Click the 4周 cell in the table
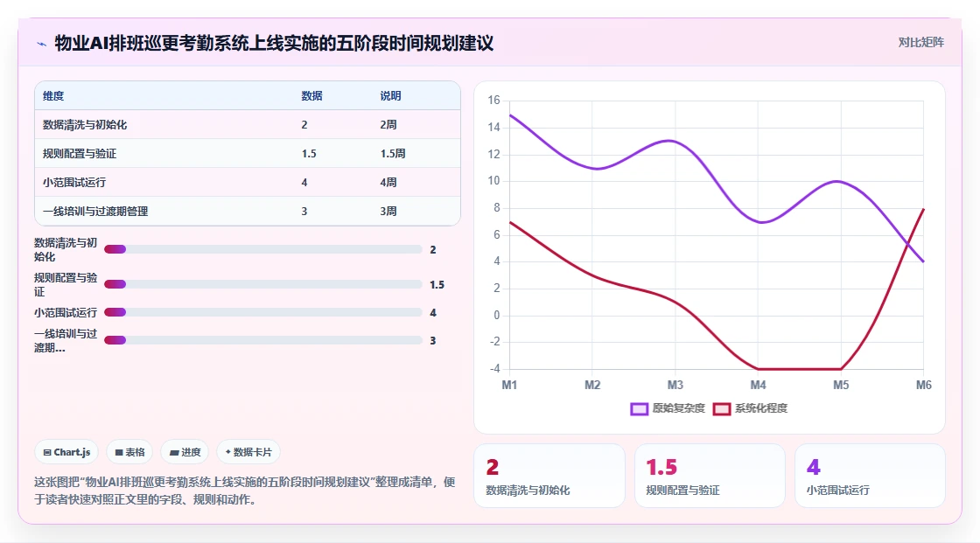 click(388, 183)
